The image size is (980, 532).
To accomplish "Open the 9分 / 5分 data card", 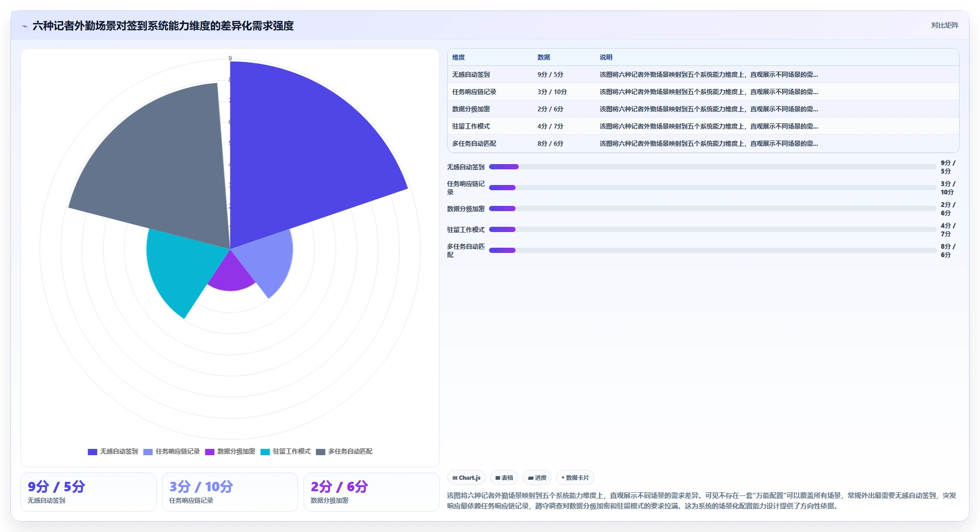I will coord(88,492).
